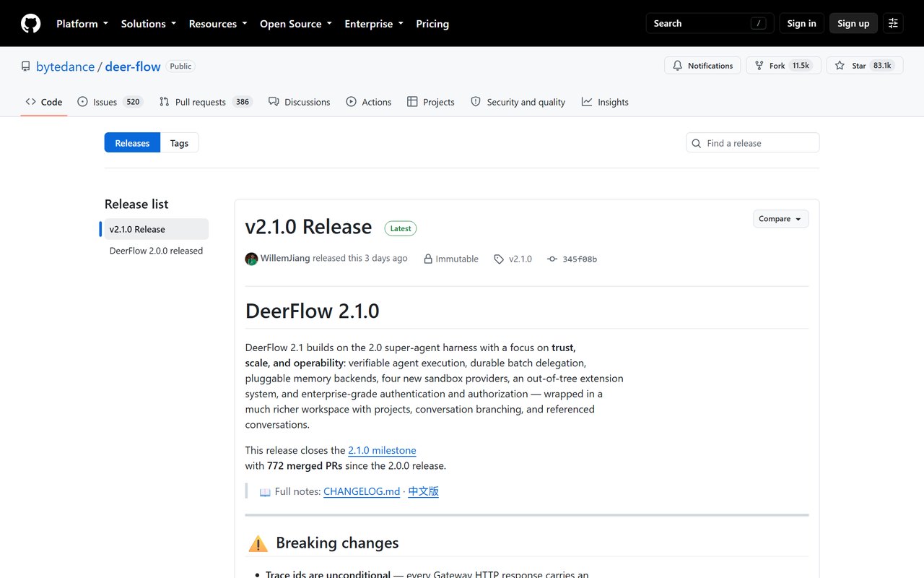Expand the Solutions menu

(x=148, y=23)
